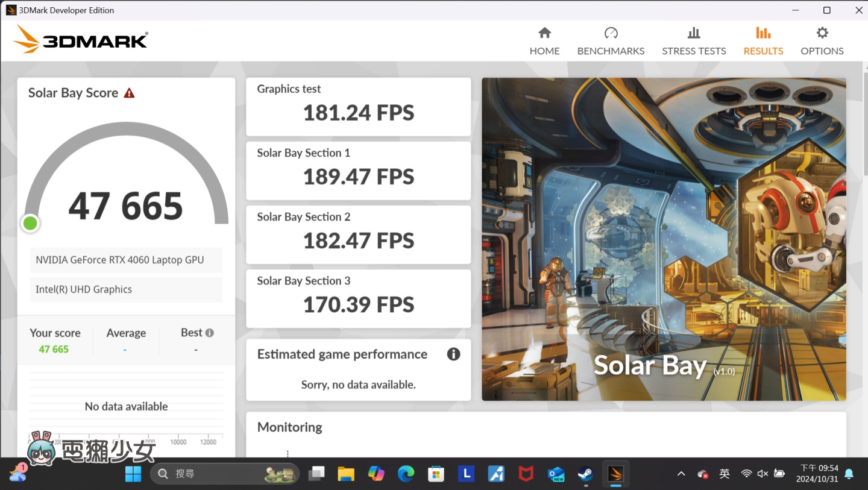Click the 181.24 FPS Graphics test result
The width and height of the screenshot is (868, 490).
pyautogui.click(x=358, y=107)
